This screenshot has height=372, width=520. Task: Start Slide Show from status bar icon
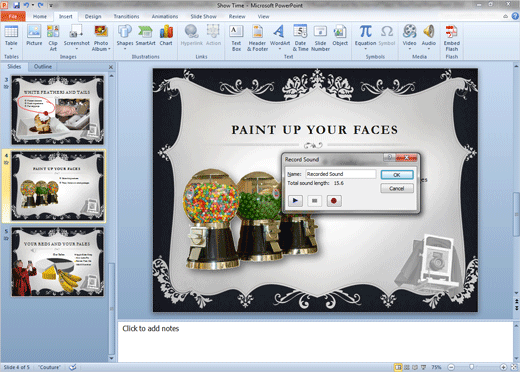pyautogui.click(x=424, y=367)
